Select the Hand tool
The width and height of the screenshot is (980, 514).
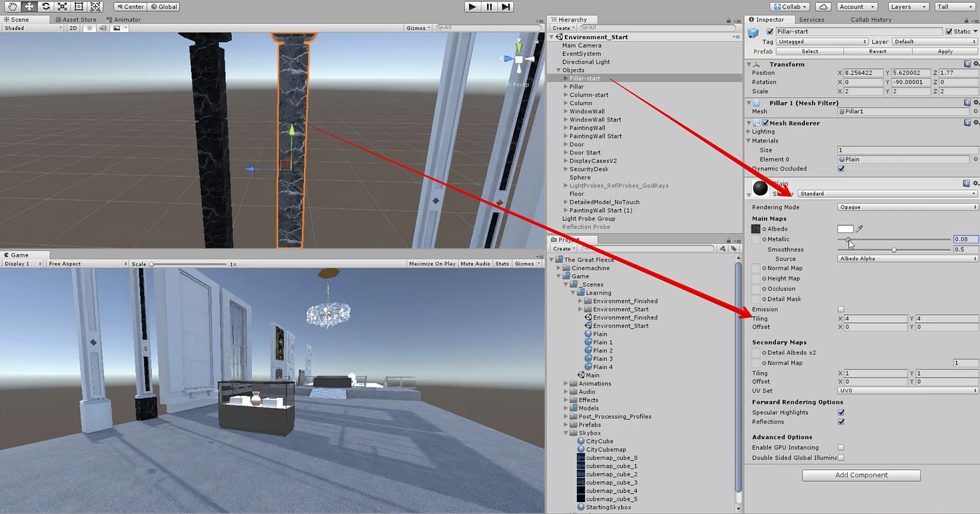click(x=12, y=6)
